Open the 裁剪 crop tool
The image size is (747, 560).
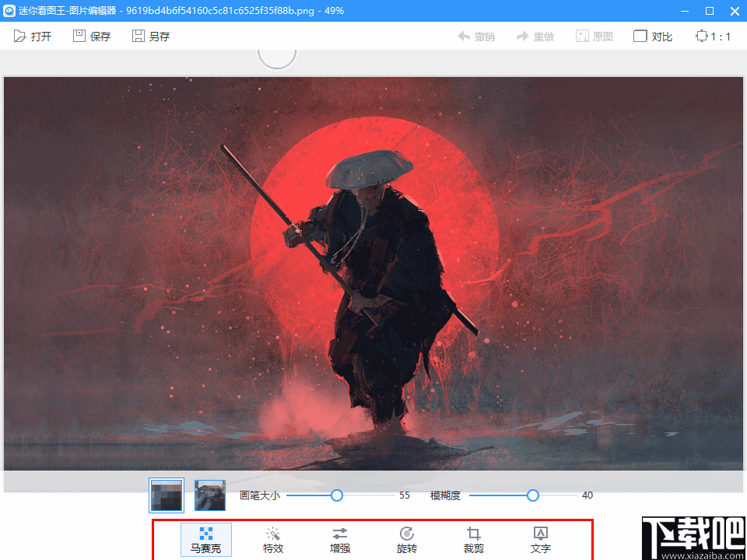click(x=474, y=540)
